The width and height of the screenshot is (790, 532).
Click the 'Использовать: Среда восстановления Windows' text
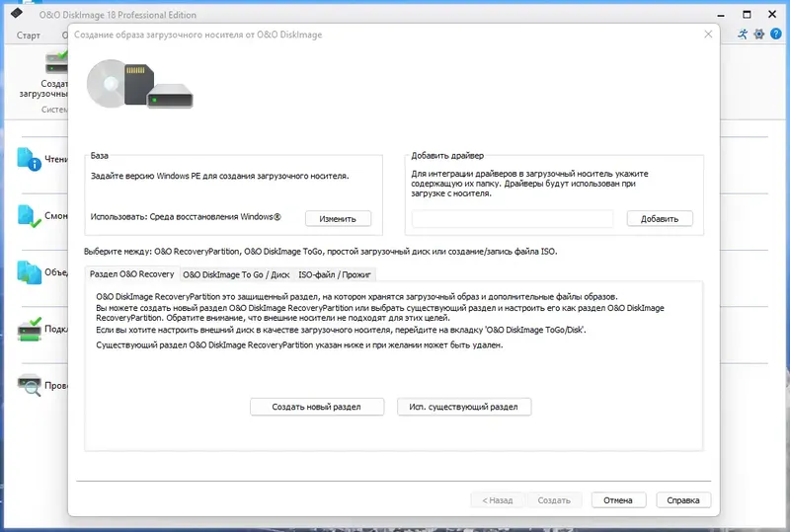click(x=186, y=216)
